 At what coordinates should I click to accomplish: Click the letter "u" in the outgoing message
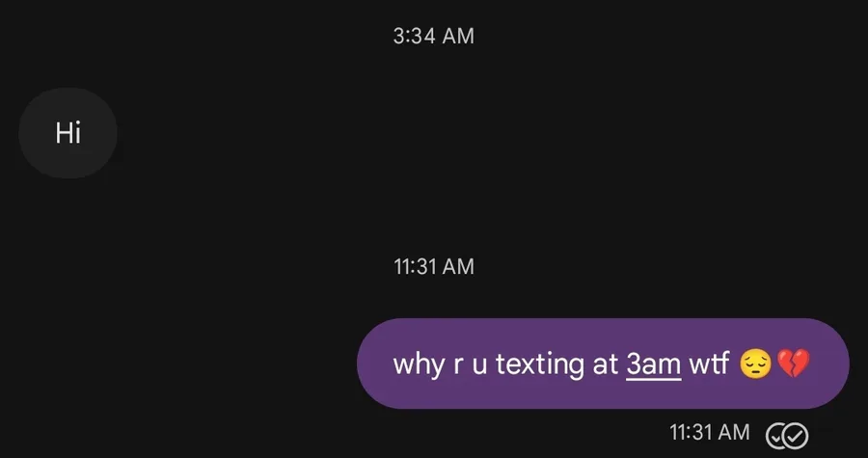tap(479, 367)
